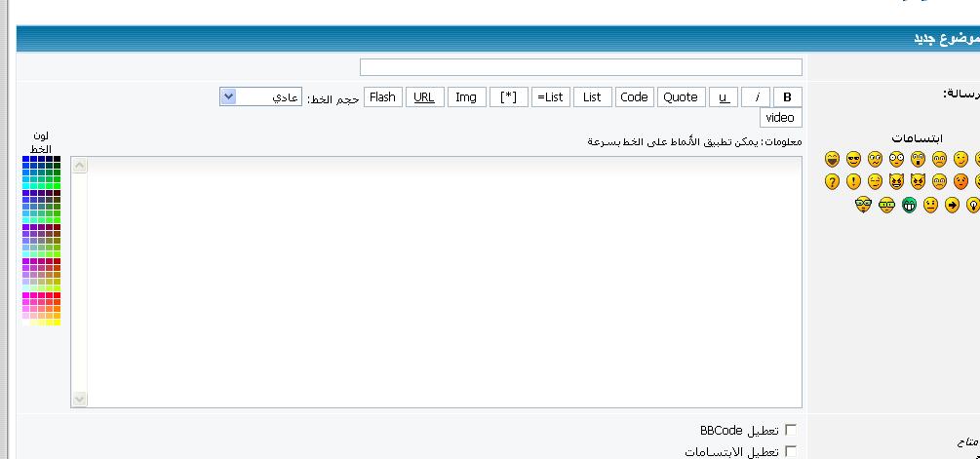Toggle the disable smilies checkbox
This screenshot has width=980, height=459.
pos(791,451)
